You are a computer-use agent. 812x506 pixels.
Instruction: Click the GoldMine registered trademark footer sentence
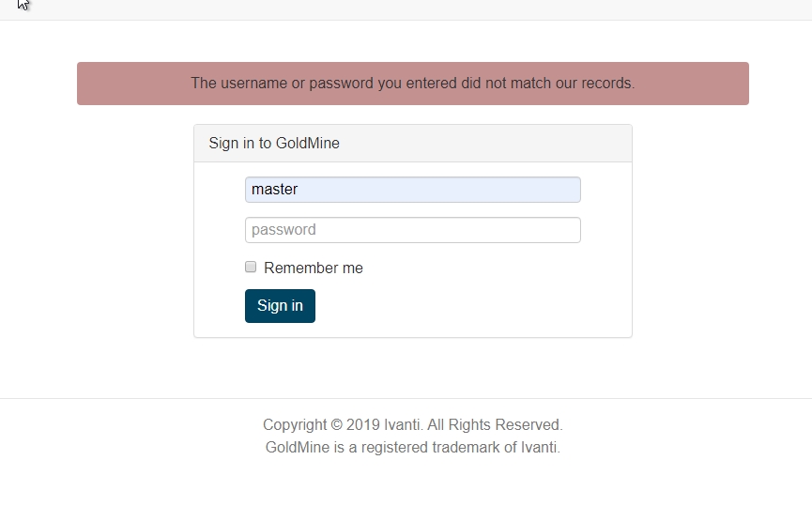pos(412,448)
